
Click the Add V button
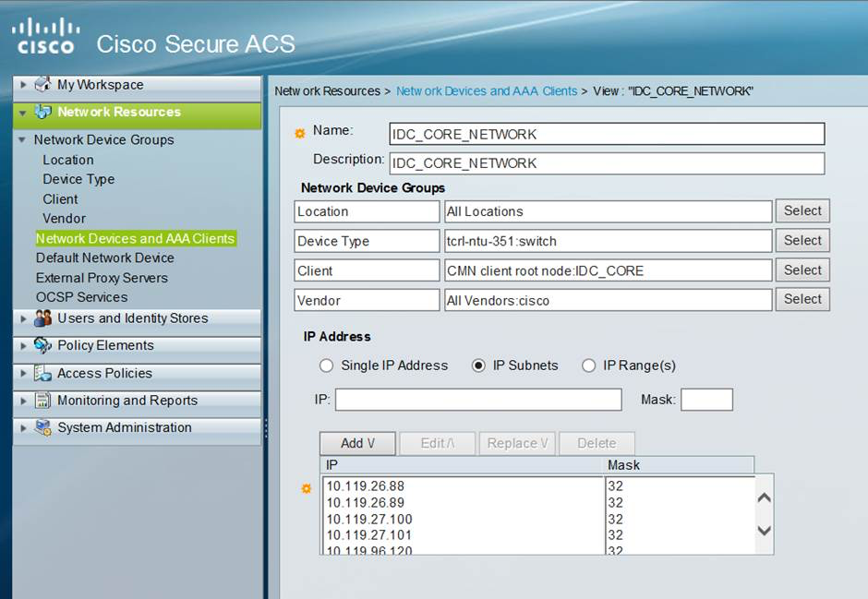[x=357, y=444]
